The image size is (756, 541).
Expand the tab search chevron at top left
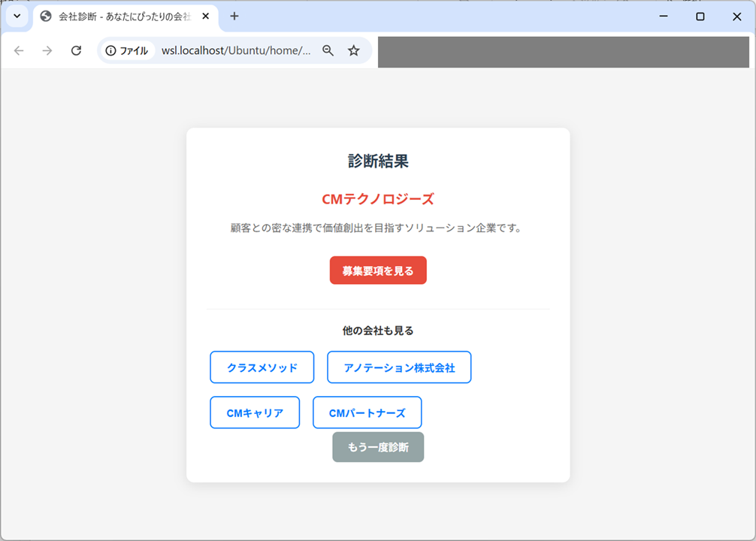(17, 16)
